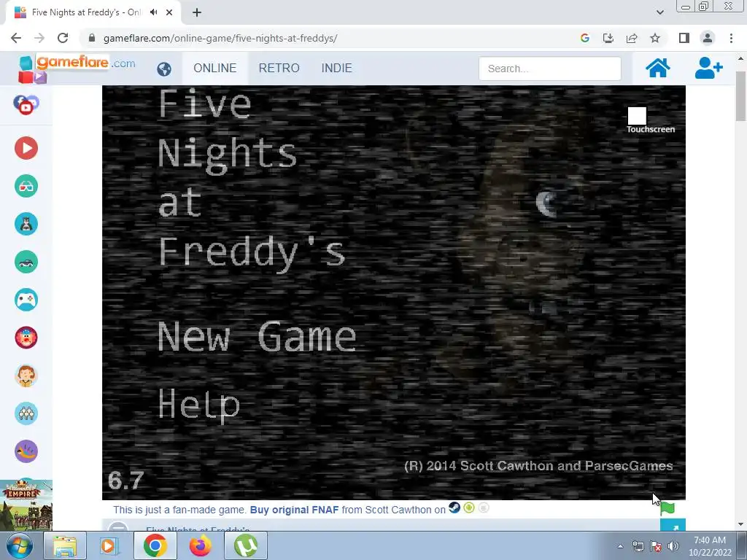This screenshot has height=560, width=747.
Task: Open uTorrent from the taskbar
Action: coord(245,545)
